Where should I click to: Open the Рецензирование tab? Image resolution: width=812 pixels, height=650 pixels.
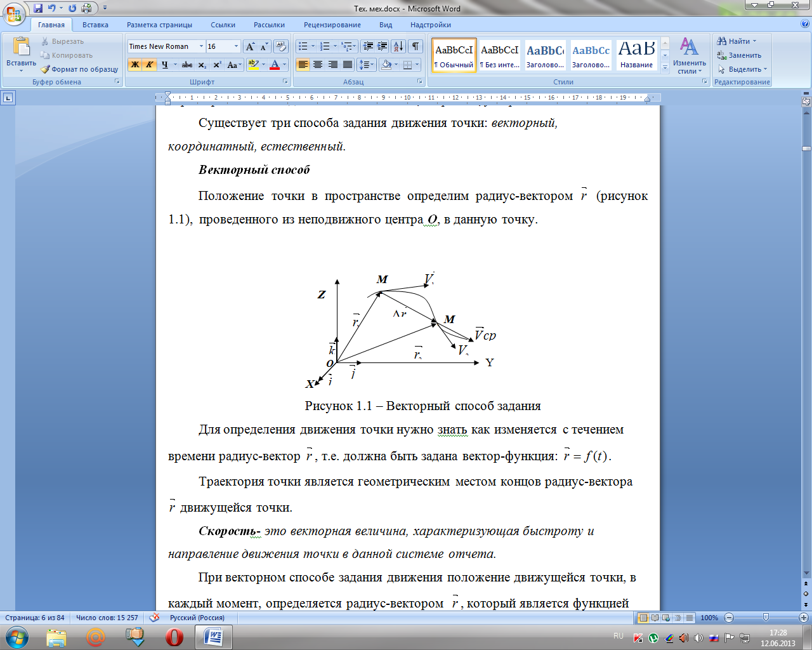pos(332,25)
